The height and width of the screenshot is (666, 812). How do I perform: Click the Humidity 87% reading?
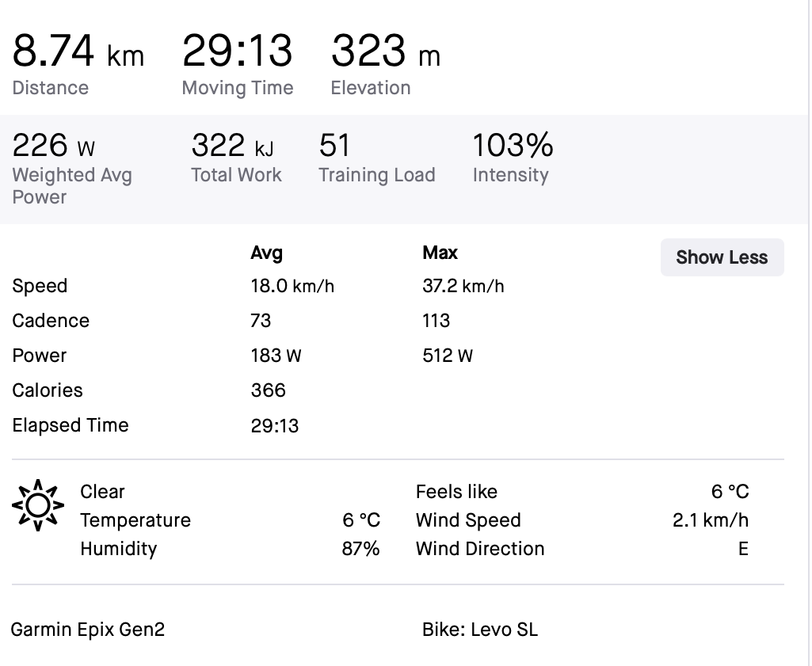tap(361, 549)
